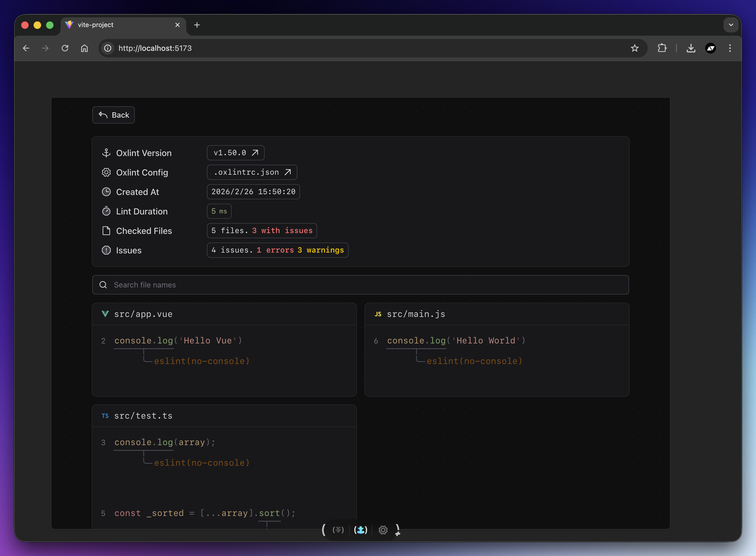
Task: Click the browser extensions puzzle icon
Action: point(662,48)
